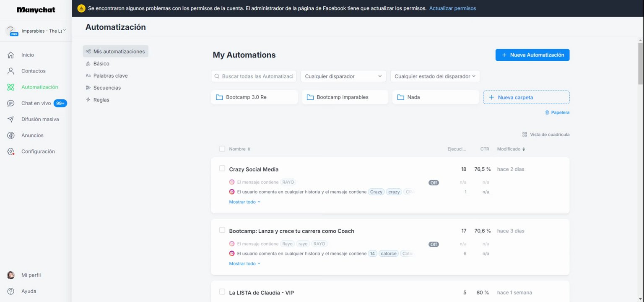
Task: Focus the Buscar todas las Automatizaciones field
Action: [x=257, y=76]
